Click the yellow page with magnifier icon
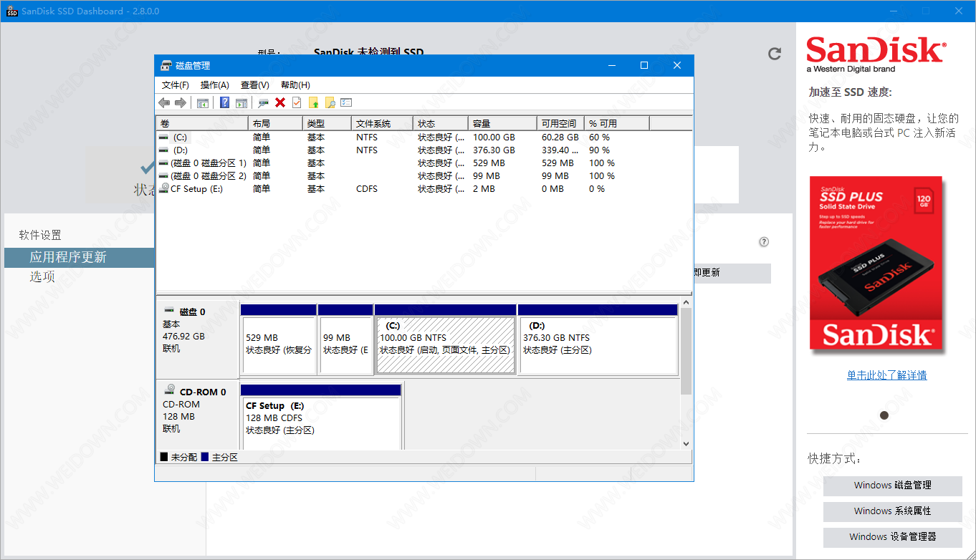 [330, 102]
